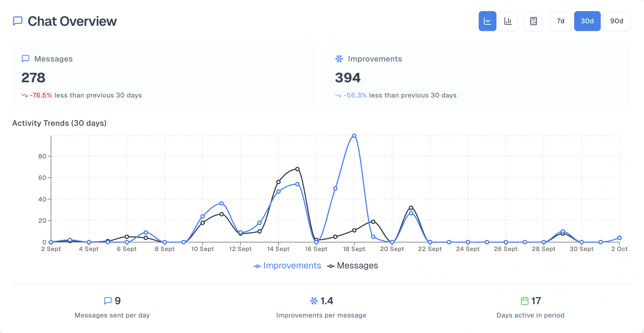Click the active 30d range button
The width and height of the screenshot is (644, 333).
[x=587, y=21]
